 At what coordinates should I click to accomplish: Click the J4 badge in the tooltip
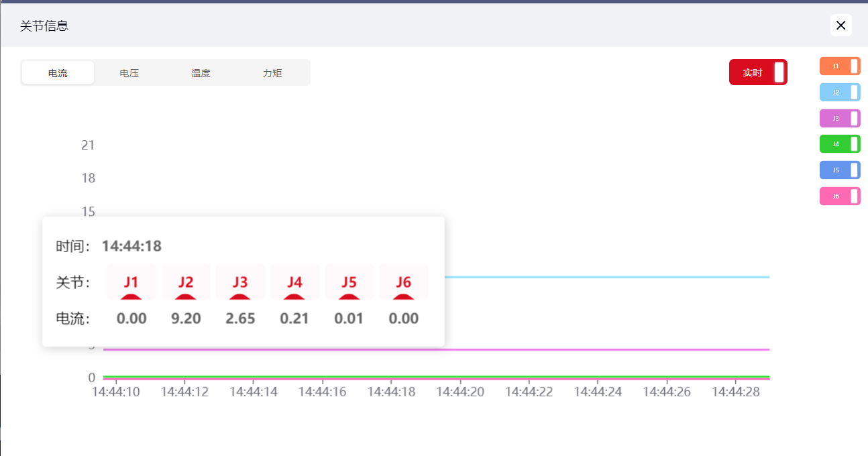coord(295,282)
